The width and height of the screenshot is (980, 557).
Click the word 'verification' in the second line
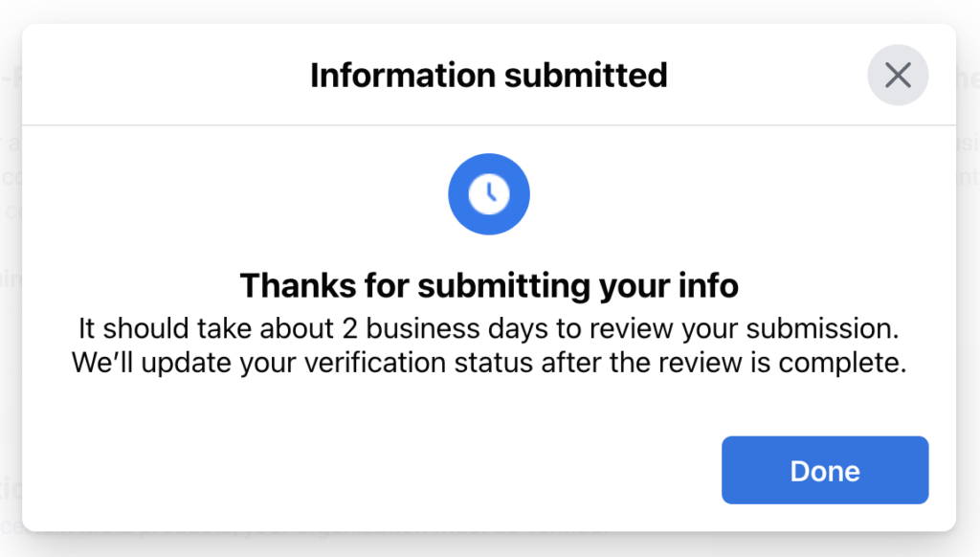pos(374,363)
